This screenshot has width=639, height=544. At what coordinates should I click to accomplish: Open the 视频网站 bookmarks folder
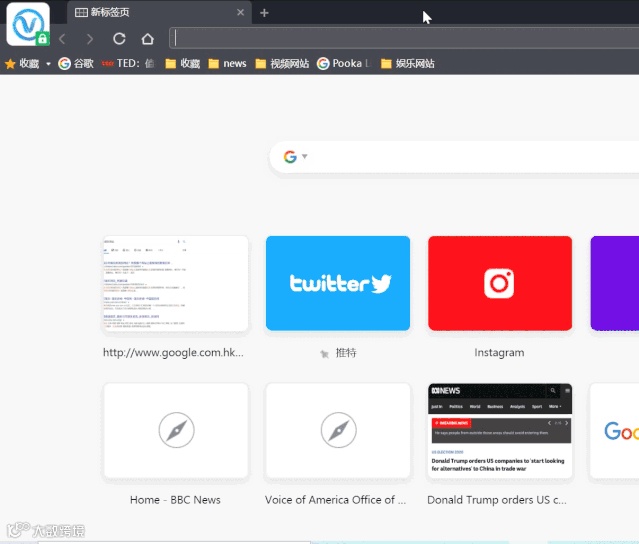282,64
